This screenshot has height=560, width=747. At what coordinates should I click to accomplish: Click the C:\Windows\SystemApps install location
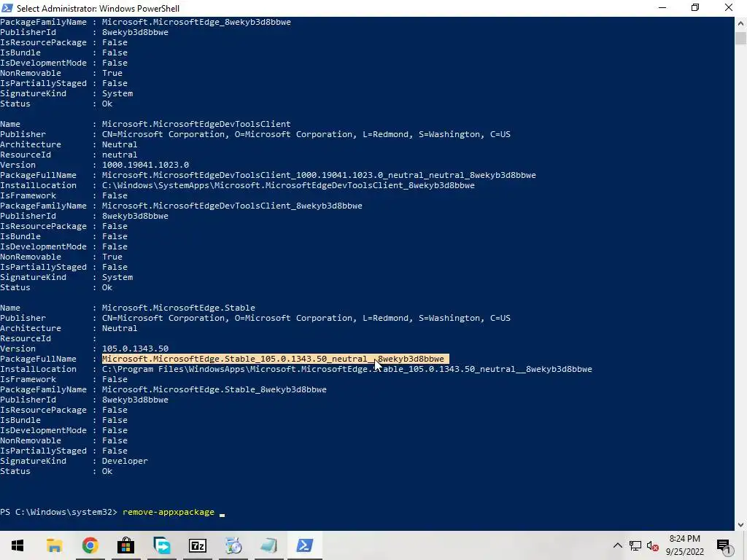[x=288, y=186]
